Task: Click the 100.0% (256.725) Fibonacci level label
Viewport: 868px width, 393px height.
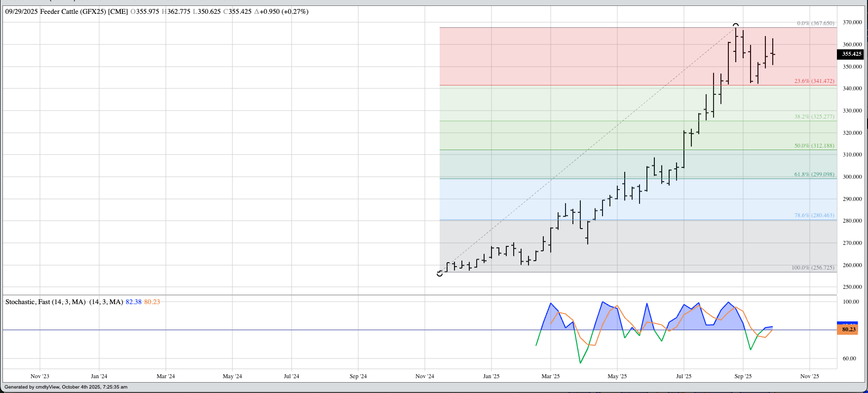Action: (x=812, y=268)
